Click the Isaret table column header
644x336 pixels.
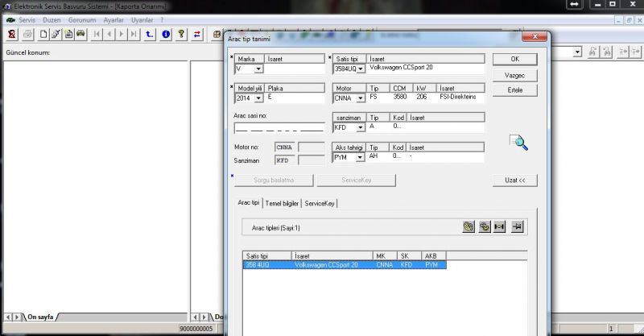[332, 255]
